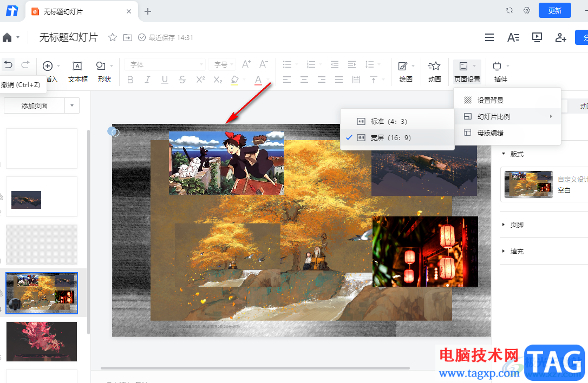The width and height of the screenshot is (588, 383).
Task: Select the pink flower slide thumbnail
Action: pos(42,341)
